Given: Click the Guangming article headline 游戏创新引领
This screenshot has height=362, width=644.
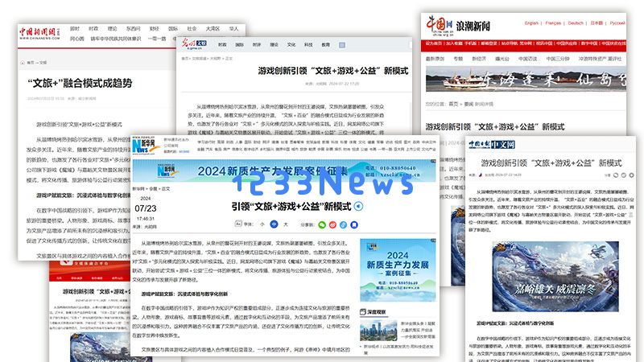Looking at the screenshot, I should 333,71.
